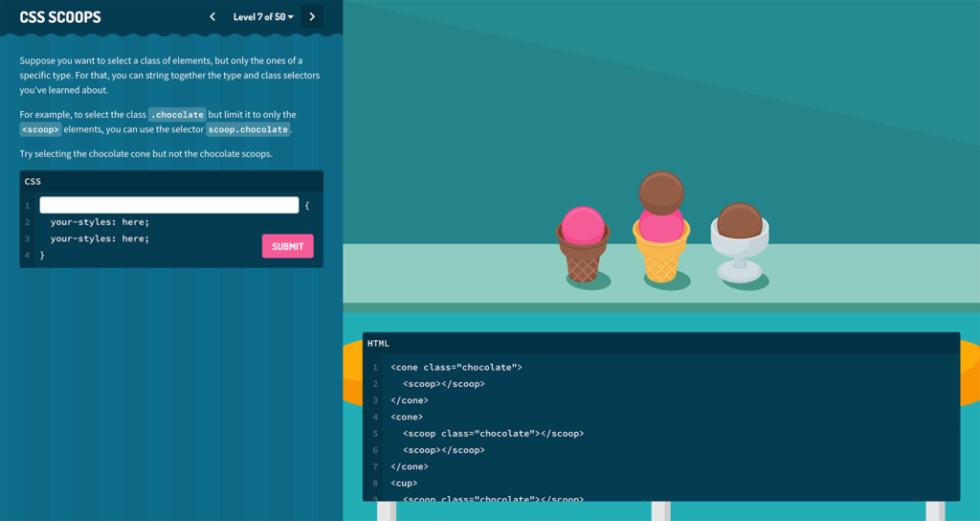The width and height of the screenshot is (980, 521).
Task: Click the <cup> line in the HTML panel
Action: pyautogui.click(x=404, y=483)
